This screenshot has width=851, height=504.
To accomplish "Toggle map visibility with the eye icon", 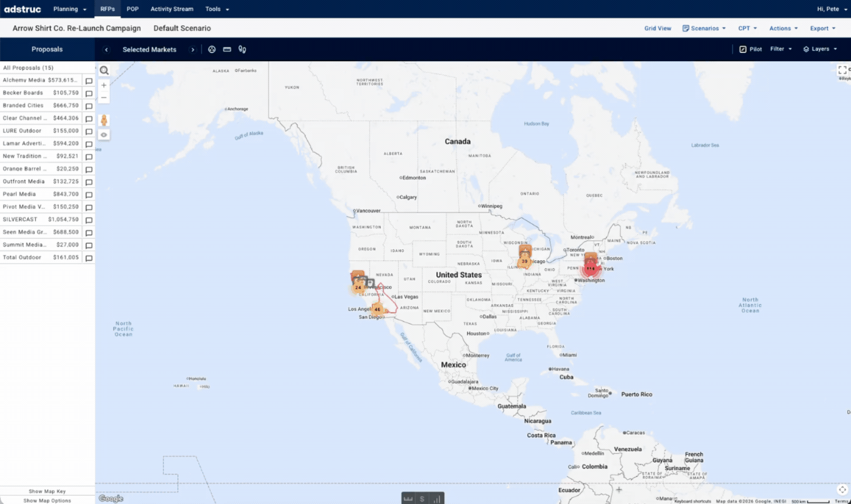I will [x=104, y=135].
